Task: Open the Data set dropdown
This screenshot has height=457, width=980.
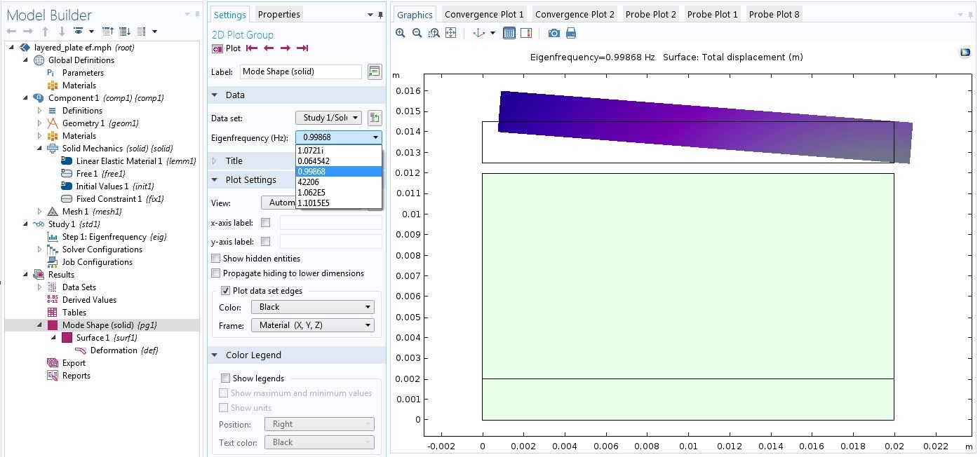Action: coord(329,118)
